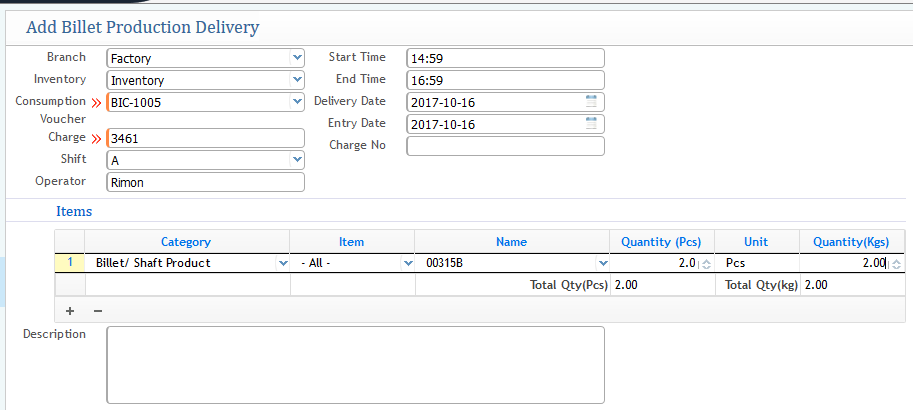Image resolution: width=913 pixels, height=410 pixels.
Task: Click the Quantity(Kgs) cell in row 1
Action: click(x=850, y=263)
